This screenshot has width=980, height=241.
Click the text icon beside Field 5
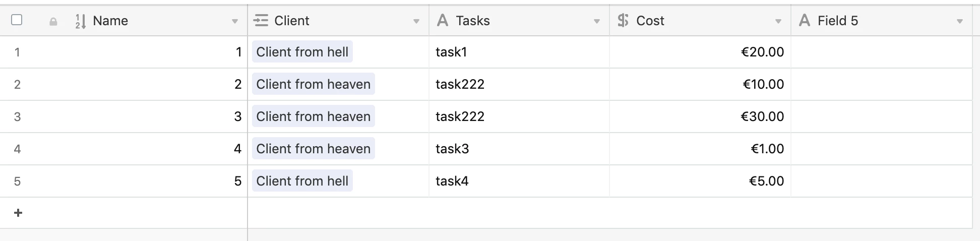point(805,21)
